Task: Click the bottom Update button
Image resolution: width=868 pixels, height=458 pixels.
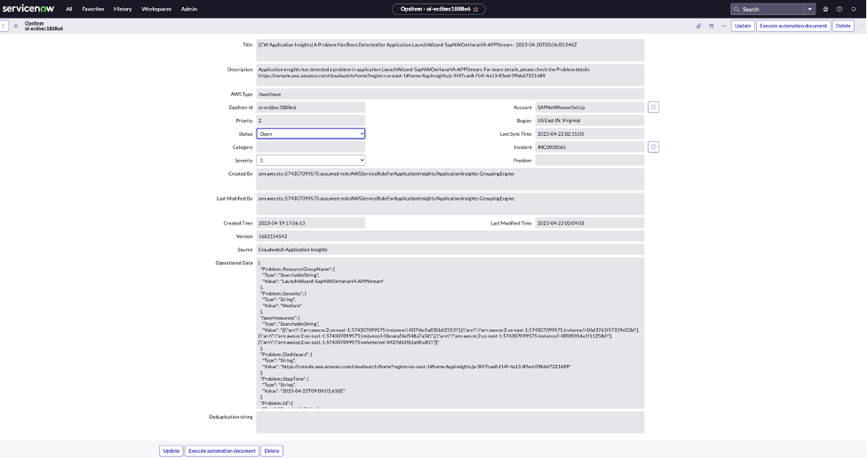Action: (x=171, y=451)
